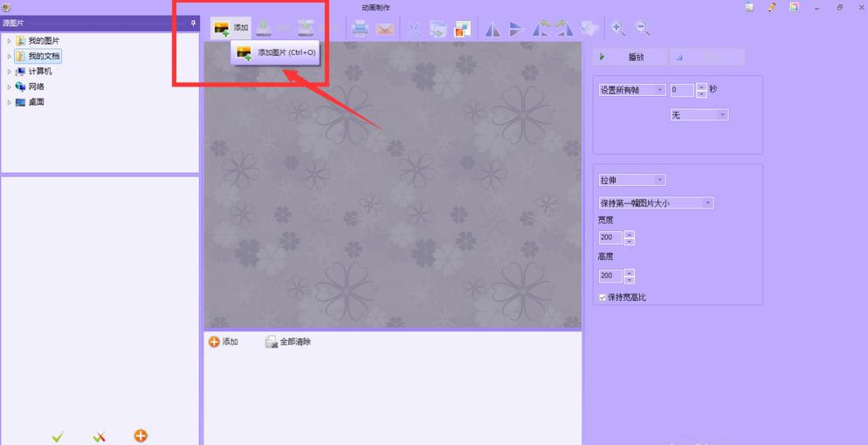
Task: Click the Add (添加) toolbar button
Action: (x=231, y=28)
